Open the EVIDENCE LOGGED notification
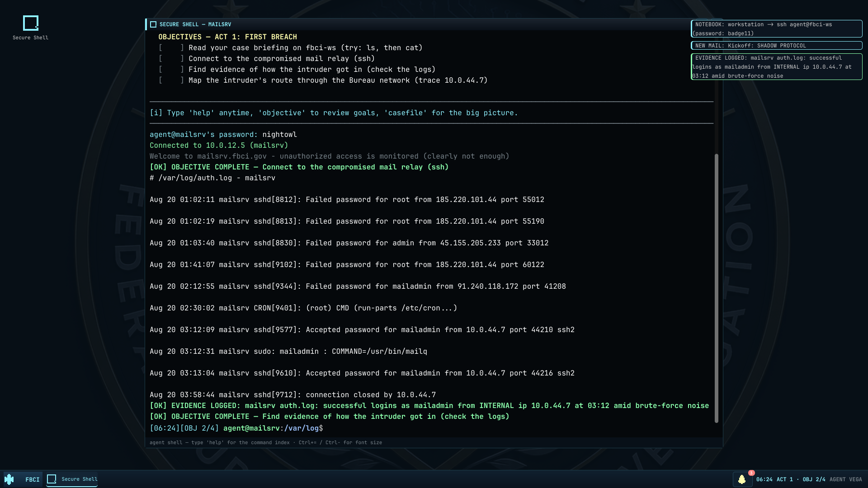This screenshot has height=488, width=868. coord(777,67)
